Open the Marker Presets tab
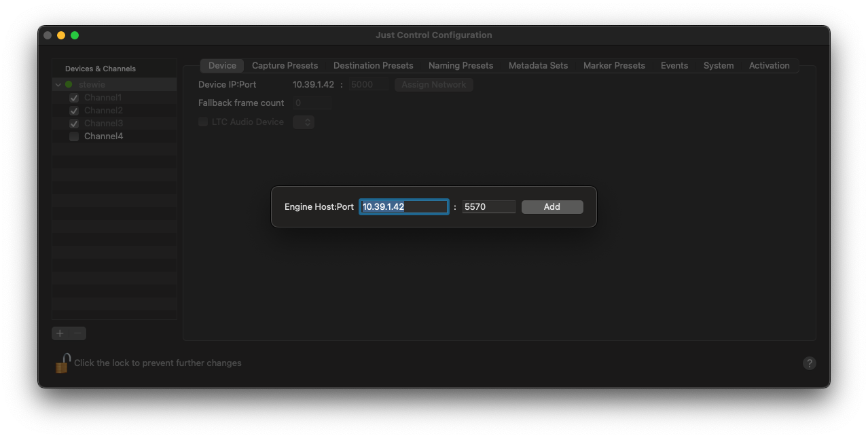Image resolution: width=868 pixels, height=438 pixels. 614,66
